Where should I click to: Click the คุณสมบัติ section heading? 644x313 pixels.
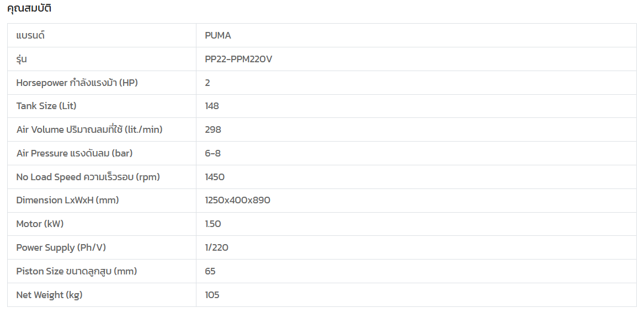pos(29,9)
